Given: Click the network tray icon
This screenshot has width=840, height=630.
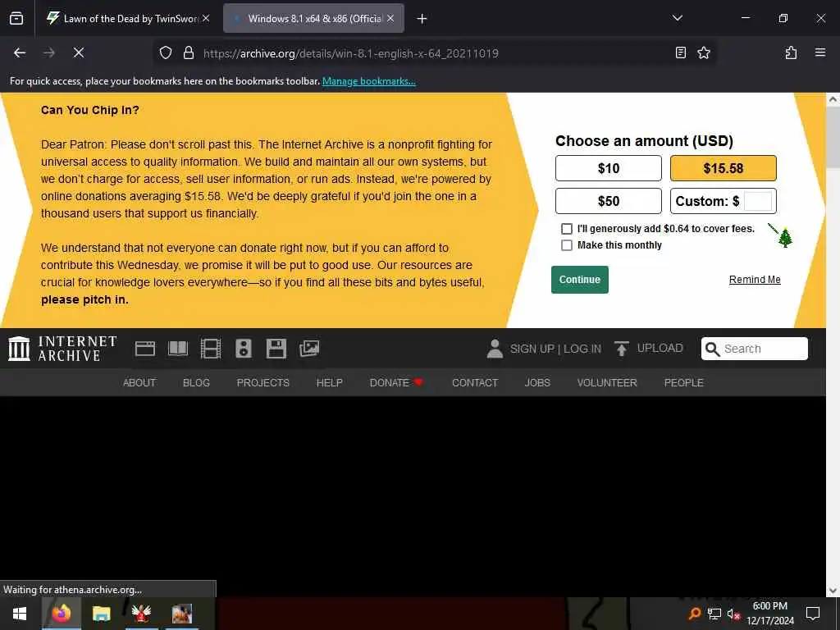Looking at the screenshot, I should point(714,614).
